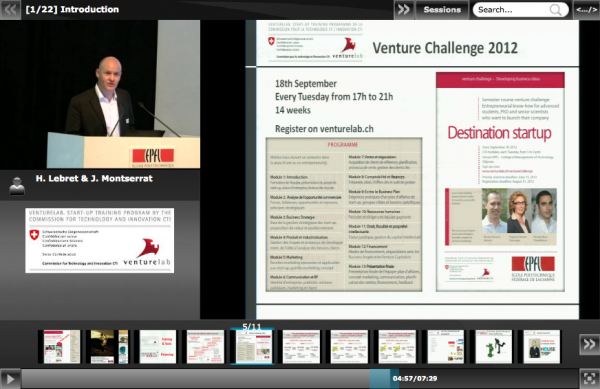The image size is (600, 389).
Task: Select the slide thumbnail with green figures
Action: (494, 347)
